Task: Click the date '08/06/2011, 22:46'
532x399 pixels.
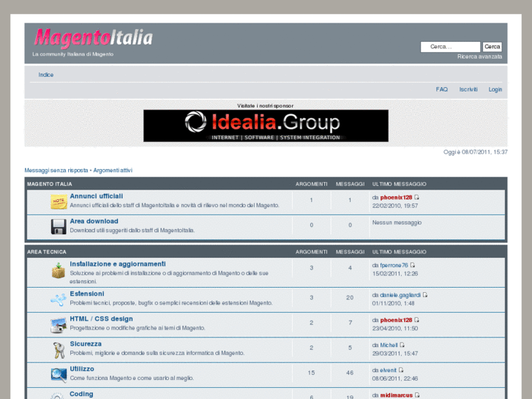Action: [x=395, y=379]
